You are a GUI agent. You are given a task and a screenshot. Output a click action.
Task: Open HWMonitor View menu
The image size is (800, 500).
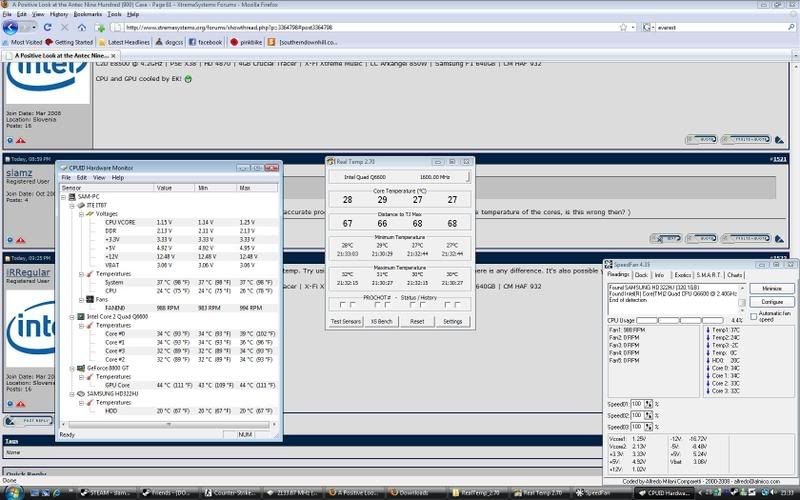(x=99, y=178)
